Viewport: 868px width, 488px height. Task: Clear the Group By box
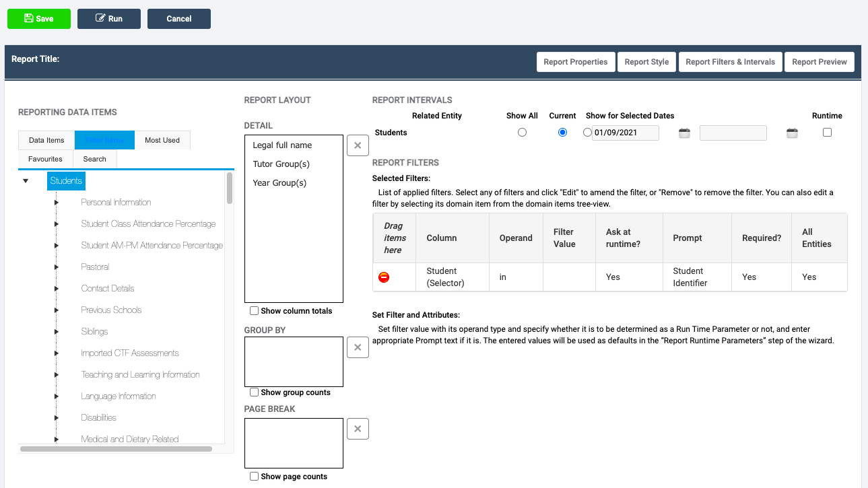(358, 347)
